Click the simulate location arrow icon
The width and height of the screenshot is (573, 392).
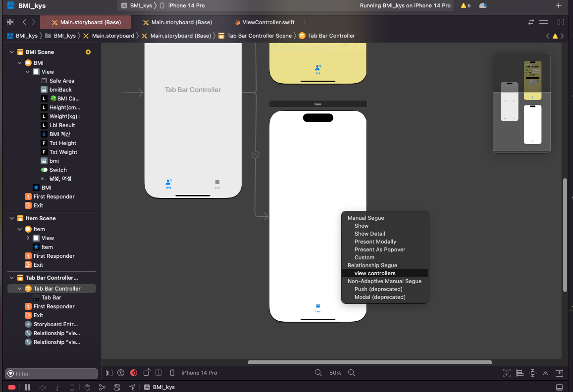[132, 387]
